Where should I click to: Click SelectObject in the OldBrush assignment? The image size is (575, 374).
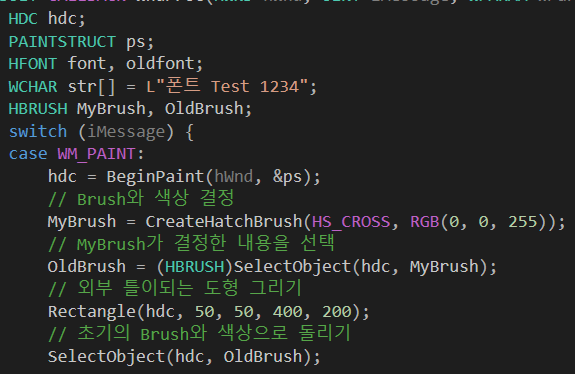[x=292, y=267]
